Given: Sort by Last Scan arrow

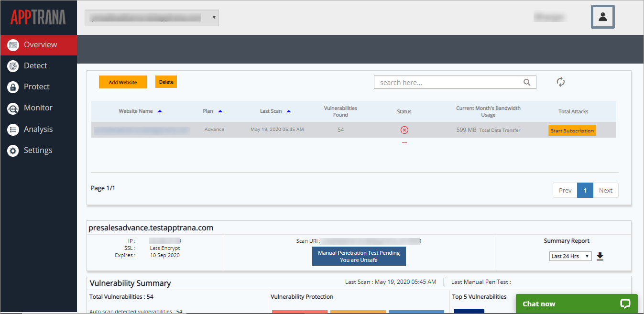Looking at the screenshot, I should [x=289, y=111].
